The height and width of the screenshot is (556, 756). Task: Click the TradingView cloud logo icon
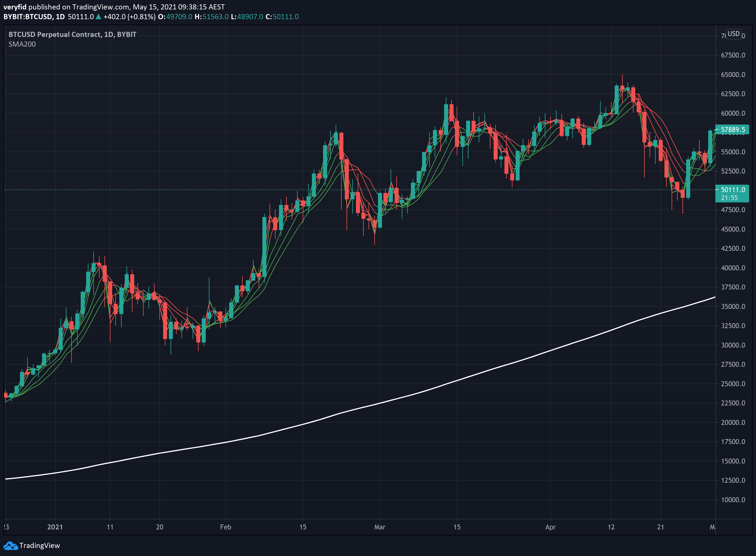click(10, 546)
